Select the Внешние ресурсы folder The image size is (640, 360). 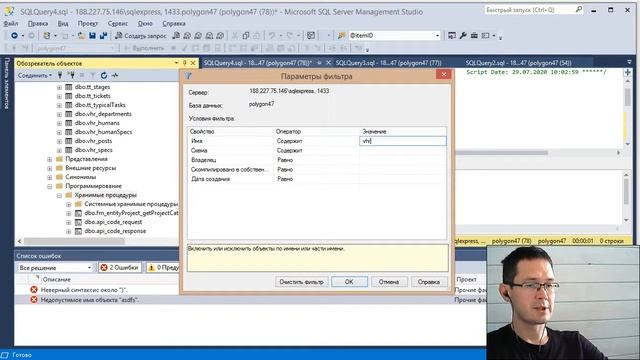click(91, 168)
